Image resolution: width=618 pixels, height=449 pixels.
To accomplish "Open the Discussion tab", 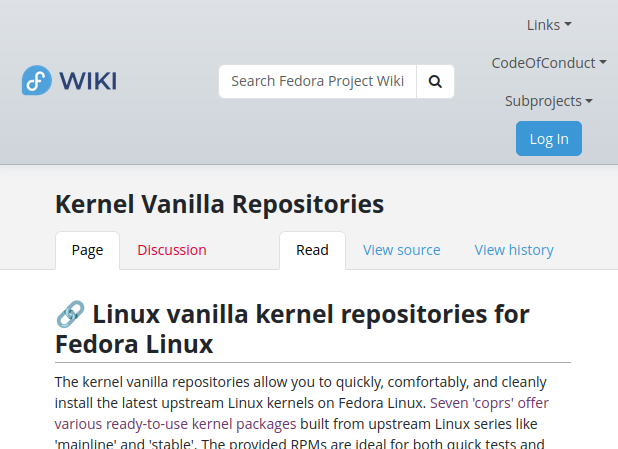I will click(172, 250).
